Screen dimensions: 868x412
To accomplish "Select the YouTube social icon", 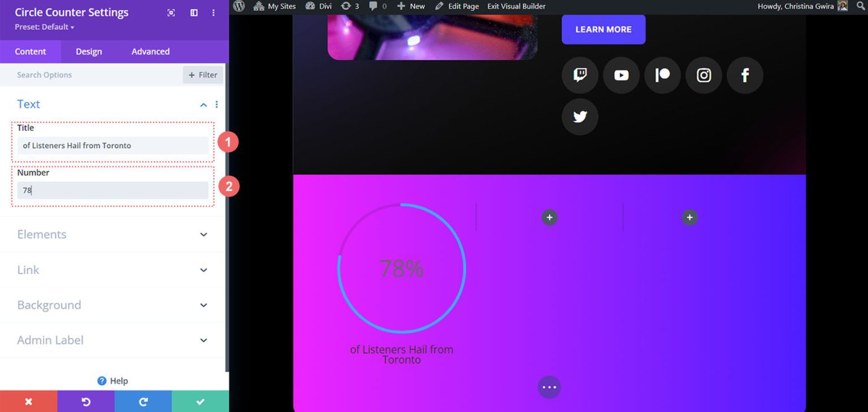I will coord(621,75).
